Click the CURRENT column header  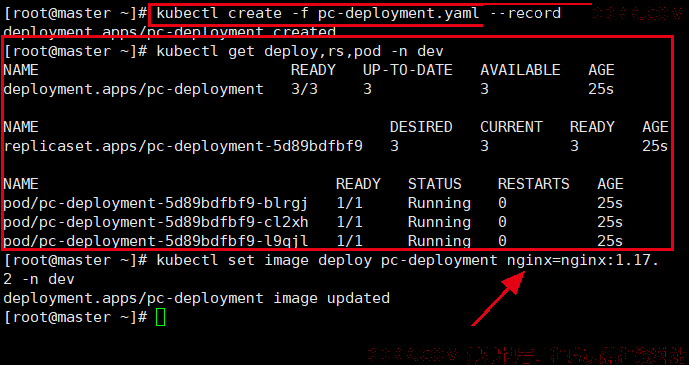coord(511,127)
